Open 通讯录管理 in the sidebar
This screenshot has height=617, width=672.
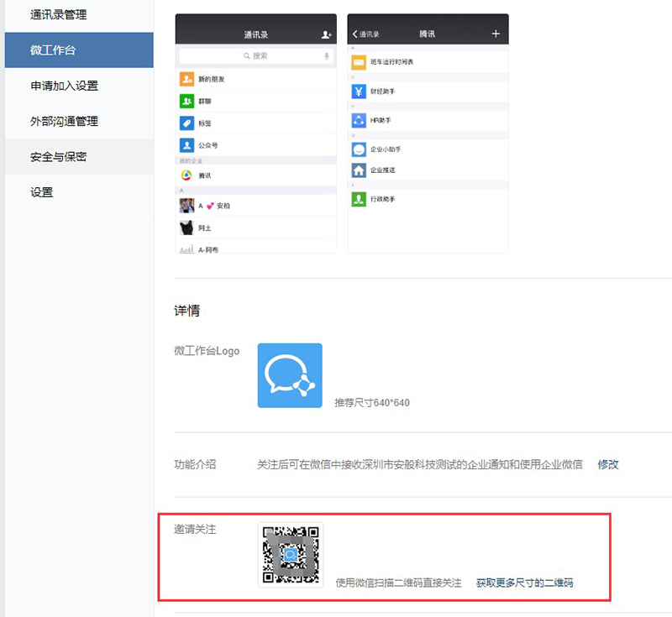[59, 15]
